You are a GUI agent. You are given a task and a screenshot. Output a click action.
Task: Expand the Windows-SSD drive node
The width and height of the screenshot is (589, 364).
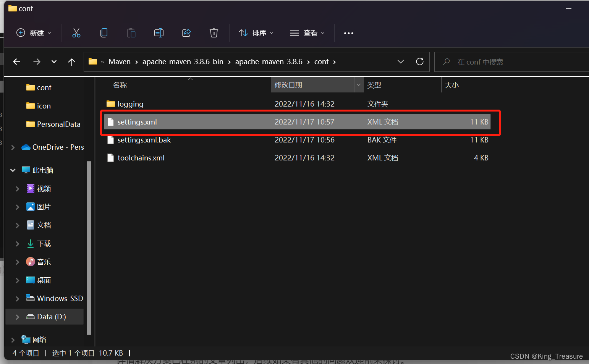[x=17, y=299]
